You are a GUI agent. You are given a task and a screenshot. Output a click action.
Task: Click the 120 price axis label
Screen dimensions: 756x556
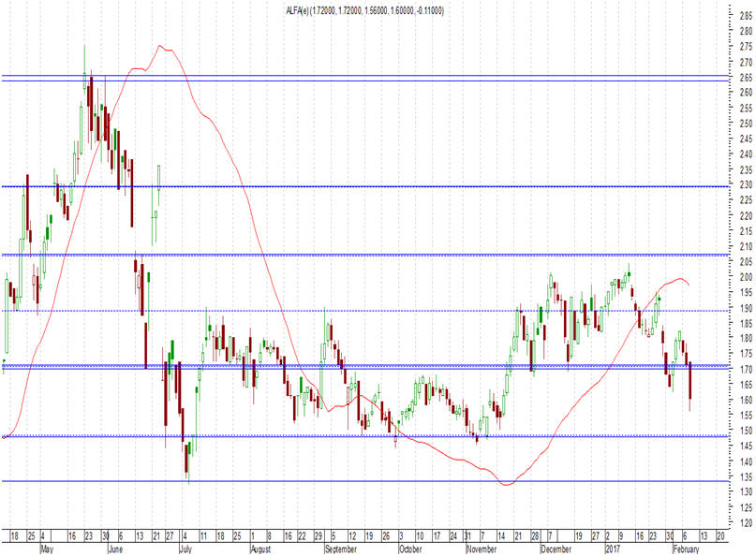(x=746, y=523)
